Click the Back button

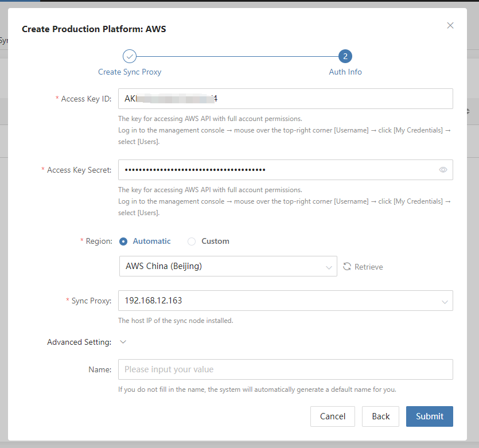[380, 416]
